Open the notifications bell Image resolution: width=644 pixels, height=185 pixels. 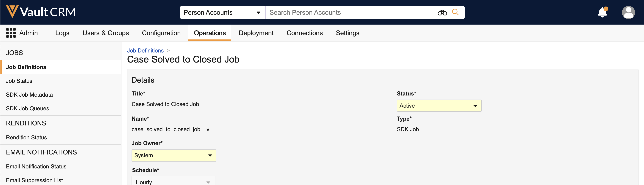click(x=602, y=12)
